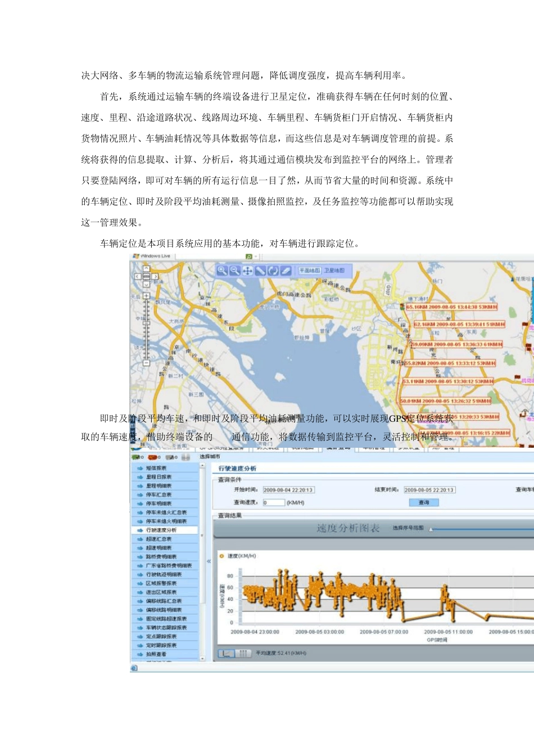Viewport: 534px width, 756px height.
Task: Focus the 查询速度 speed input field
Action: (x=274, y=503)
